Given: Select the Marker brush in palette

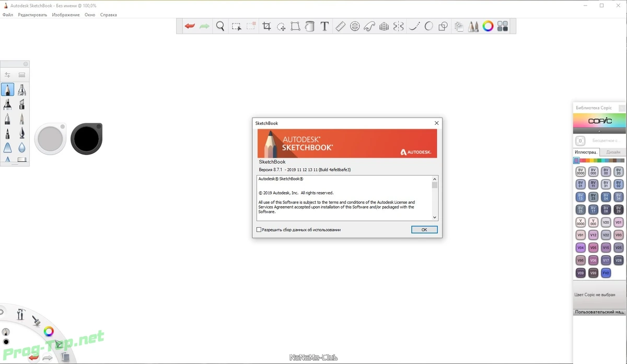Looking at the screenshot, I should 7,104.
